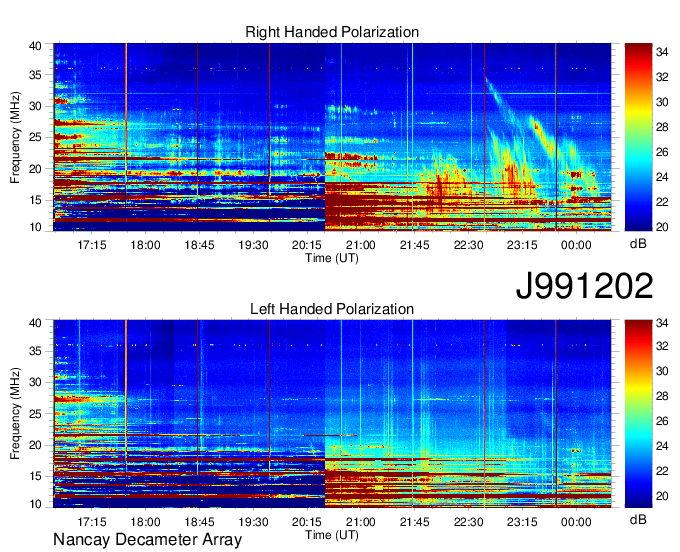Viewport: 680px width, 552px height.
Task: Click the 'Left Handed Polarization' plot title
Action: 332,309
